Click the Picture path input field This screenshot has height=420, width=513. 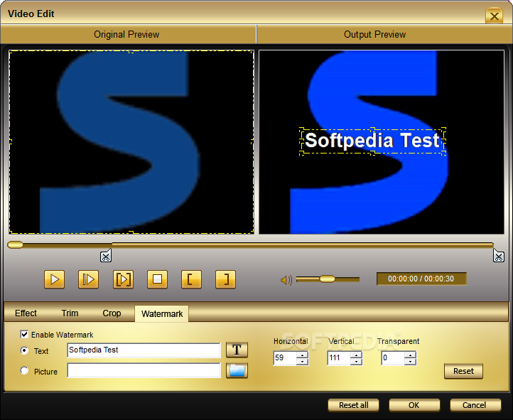(144, 370)
